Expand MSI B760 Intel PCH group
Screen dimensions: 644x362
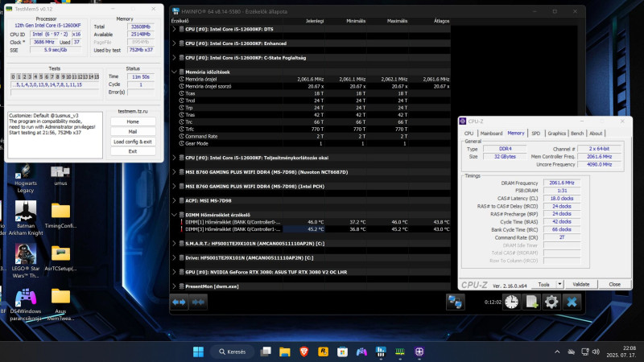[174, 187]
